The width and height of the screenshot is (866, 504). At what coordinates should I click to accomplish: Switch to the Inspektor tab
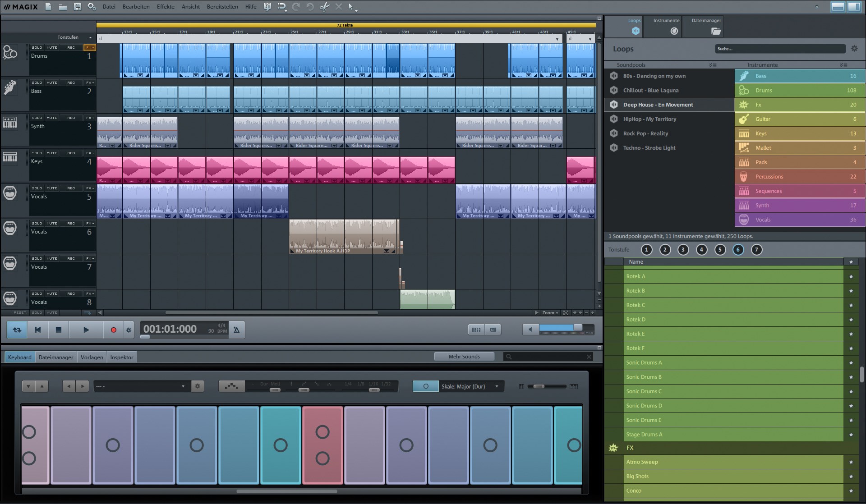(122, 357)
